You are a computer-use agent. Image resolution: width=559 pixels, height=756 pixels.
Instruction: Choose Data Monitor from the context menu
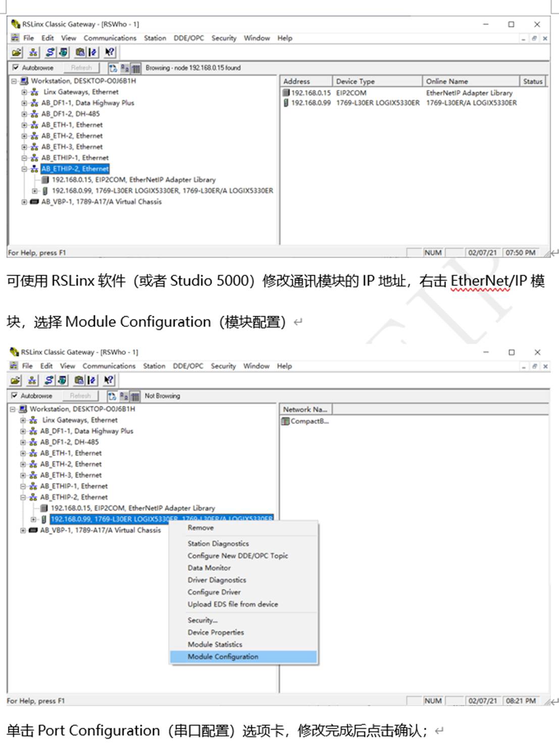[x=243, y=568]
